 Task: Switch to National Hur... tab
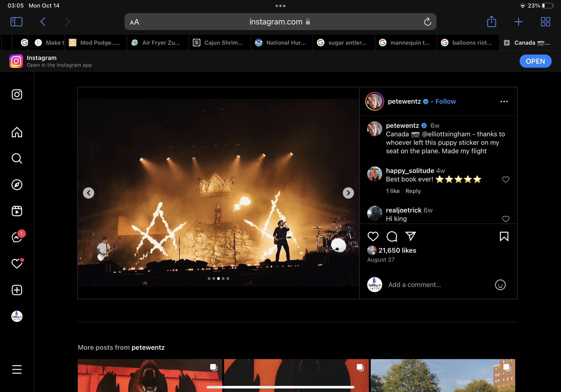282,43
